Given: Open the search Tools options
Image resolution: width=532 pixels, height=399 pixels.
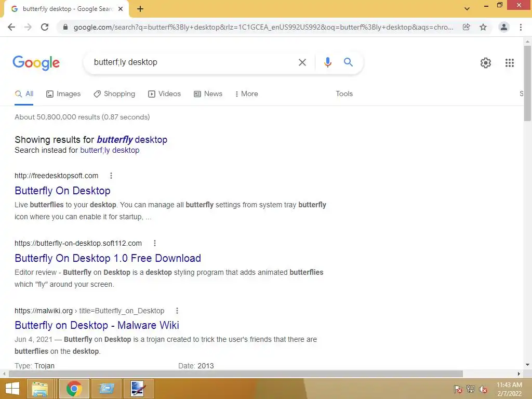Looking at the screenshot, I should pos(344,94).
